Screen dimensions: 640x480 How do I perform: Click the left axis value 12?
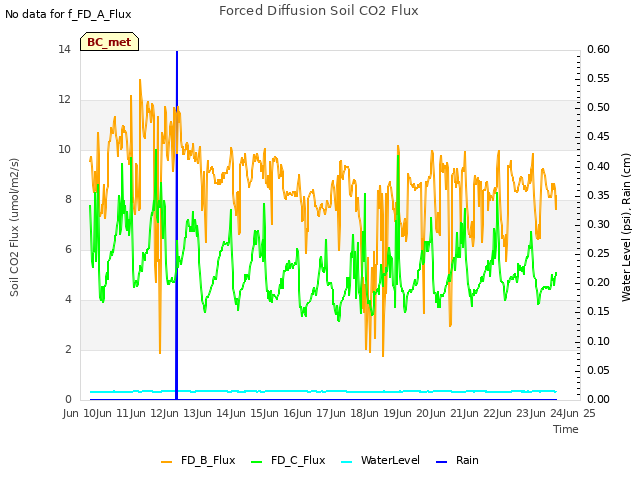(x=64, y=100)
